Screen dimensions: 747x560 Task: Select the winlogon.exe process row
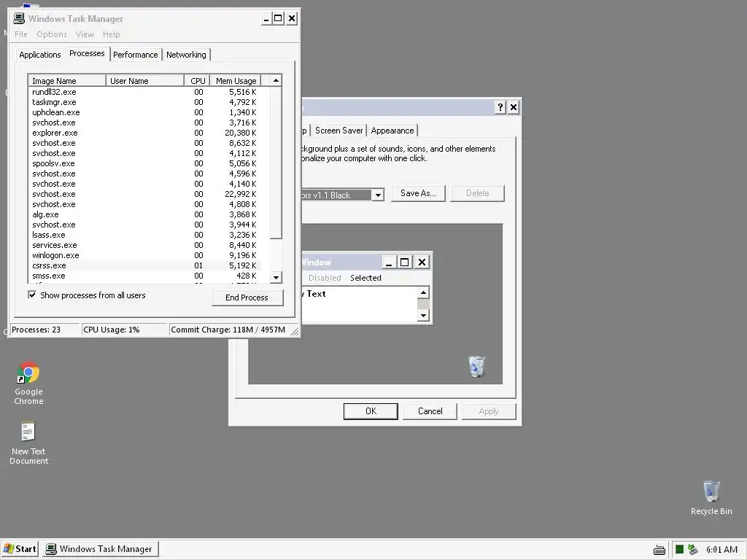click(x=145, y=255)
